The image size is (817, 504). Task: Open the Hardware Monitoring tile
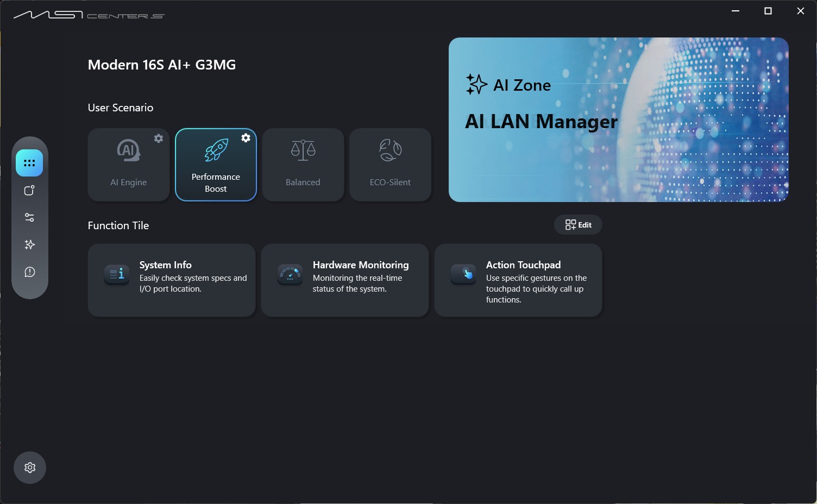pos(345,280)
